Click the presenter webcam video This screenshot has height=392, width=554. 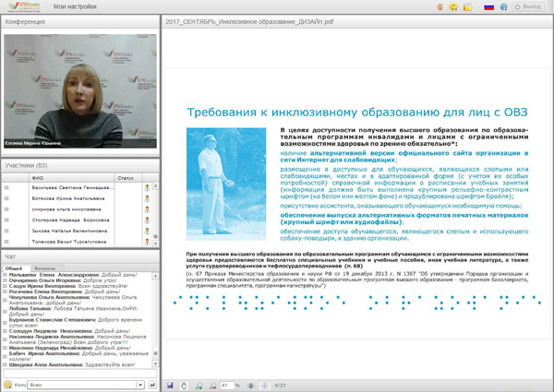tap(80, 91)
